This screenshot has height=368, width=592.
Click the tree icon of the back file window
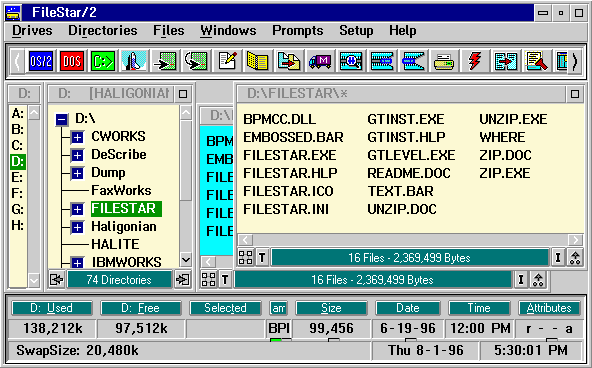tap(538, 280)
